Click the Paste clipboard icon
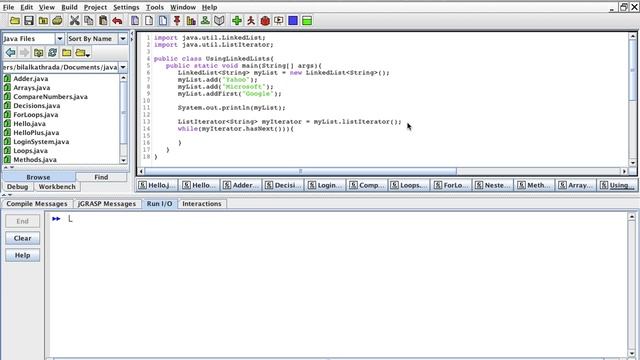This screenshot has width=640, height=360. pos(103,21)
